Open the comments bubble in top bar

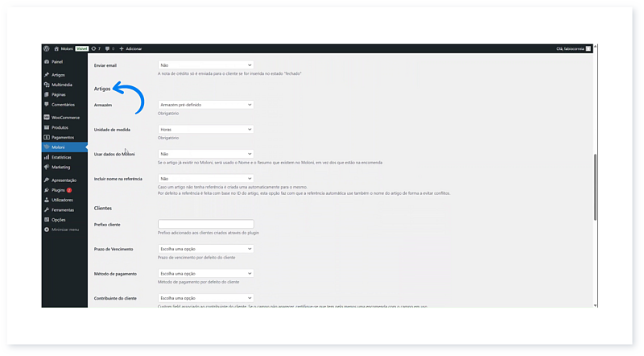(x=106, y=48)
